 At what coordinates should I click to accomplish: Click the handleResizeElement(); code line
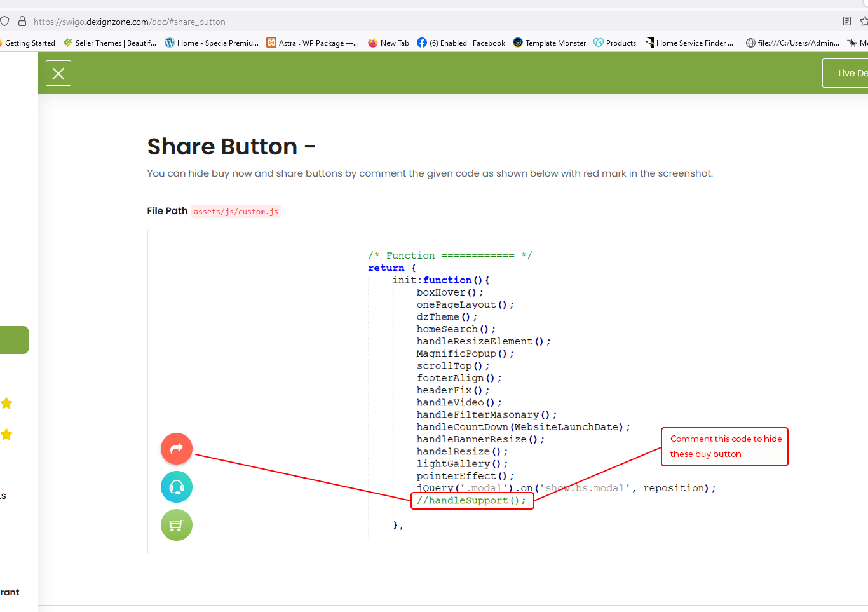pyautogui.click(x=484, y=341)
